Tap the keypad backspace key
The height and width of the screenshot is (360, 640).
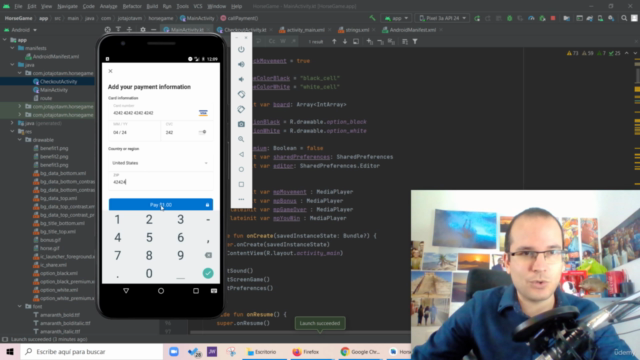click(x=208, y=255)
